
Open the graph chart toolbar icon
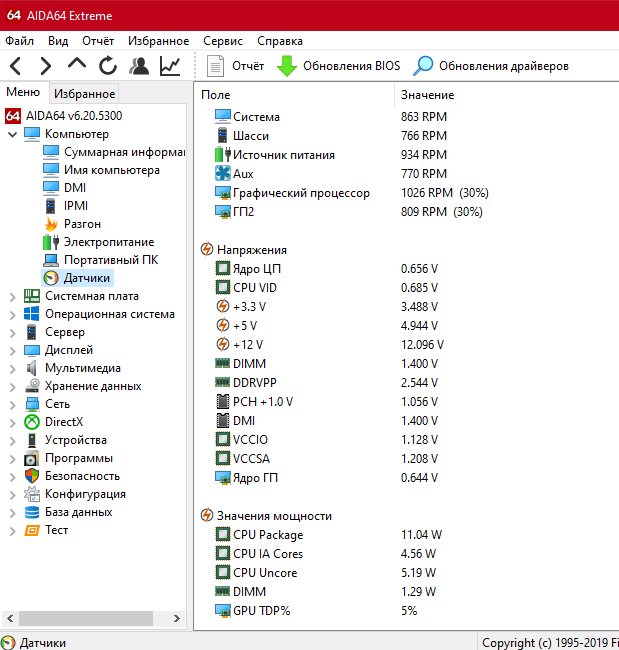point(170,66)
